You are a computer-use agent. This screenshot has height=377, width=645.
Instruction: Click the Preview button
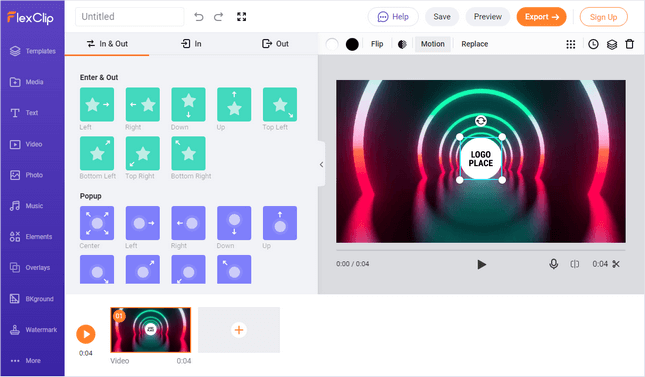coord(487,17)
